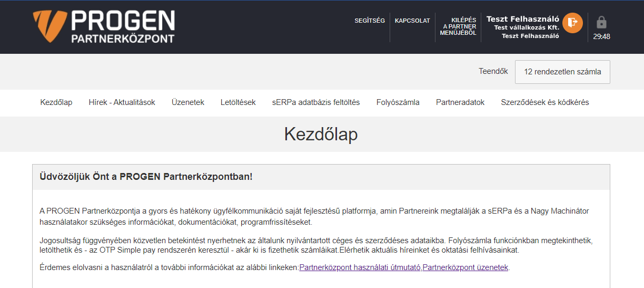The height and width of the screenshot is (288, 644).
Task: Open the Segítség help link
Action: pos(370,21)
